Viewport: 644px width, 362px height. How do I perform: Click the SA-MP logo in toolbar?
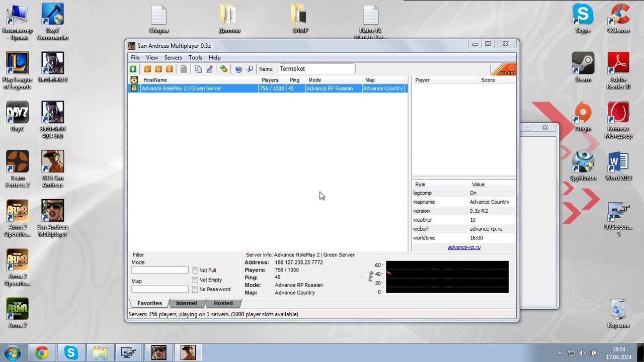click(503, 69)
